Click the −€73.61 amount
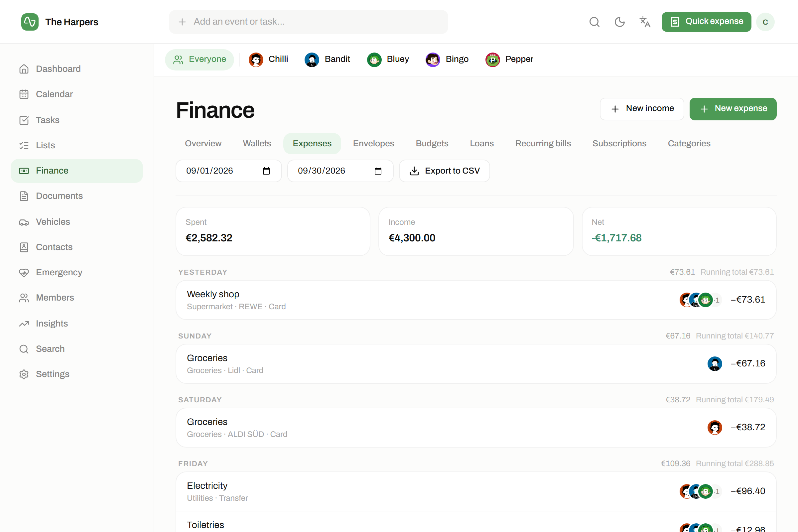Viewport: 798px width, 532px height. coord(748,300)
